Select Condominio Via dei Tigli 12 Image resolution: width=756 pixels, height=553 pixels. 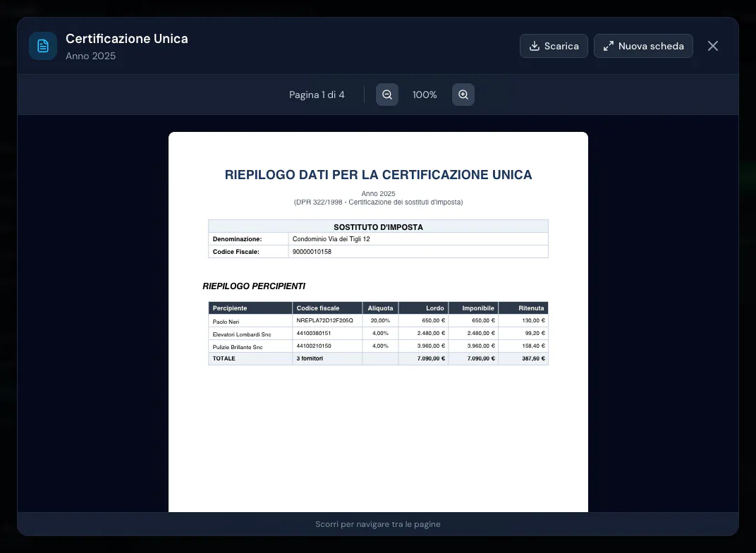click(331, 239)
